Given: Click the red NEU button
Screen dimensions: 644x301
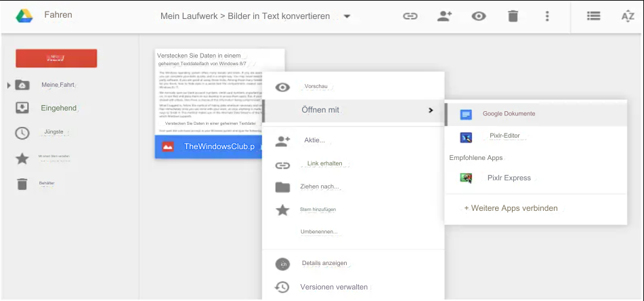Looking at the screenshot, I should pos(56,58).
